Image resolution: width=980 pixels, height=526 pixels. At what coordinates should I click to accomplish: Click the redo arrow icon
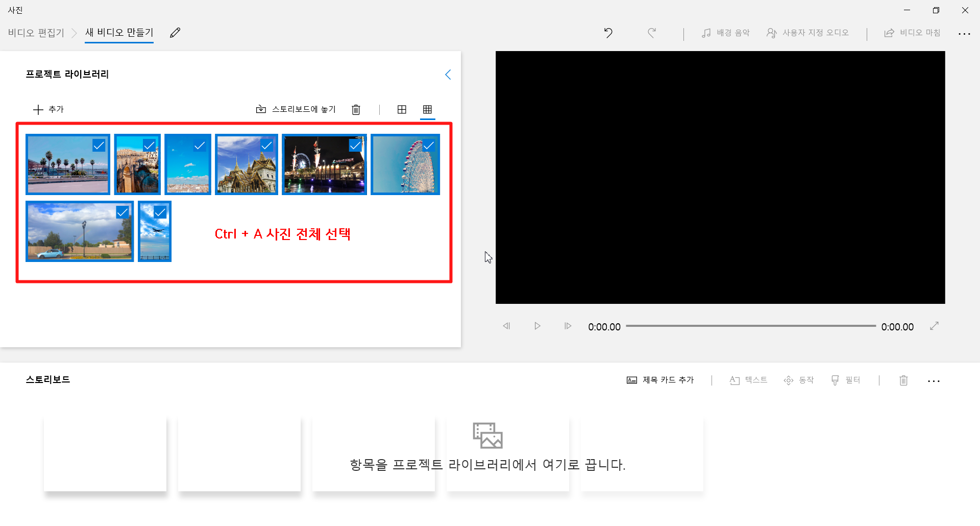[652, 33]
